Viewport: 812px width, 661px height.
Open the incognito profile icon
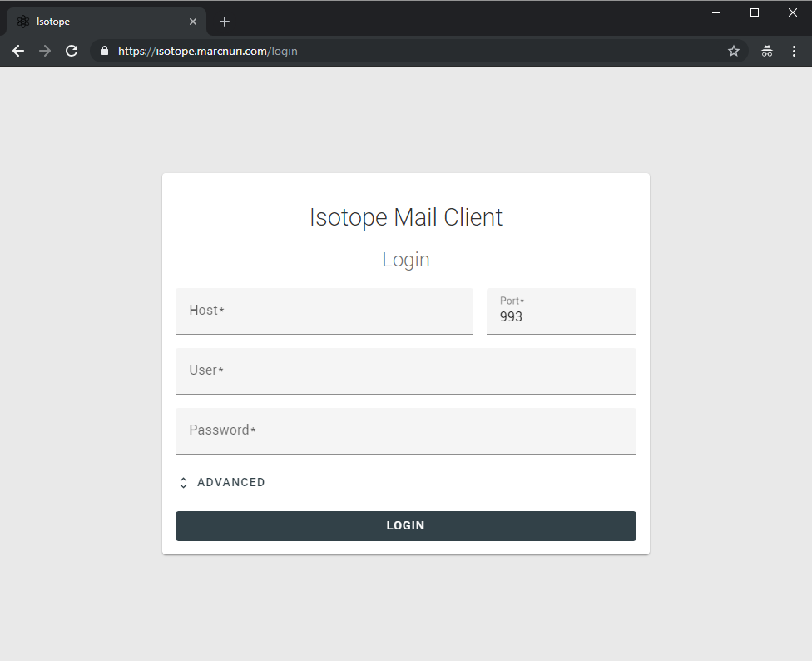coord(767,51)
